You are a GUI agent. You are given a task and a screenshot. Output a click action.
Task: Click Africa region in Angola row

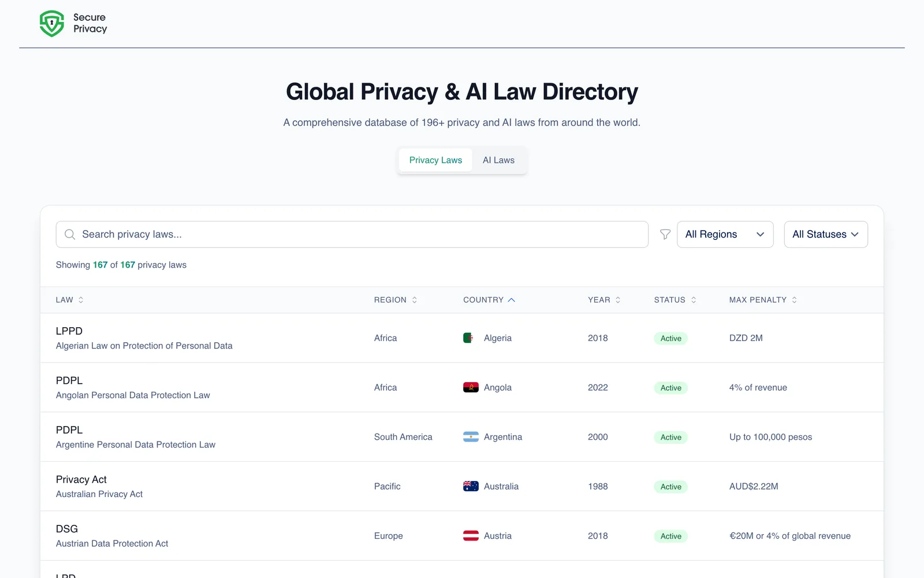tap(385, 387)
